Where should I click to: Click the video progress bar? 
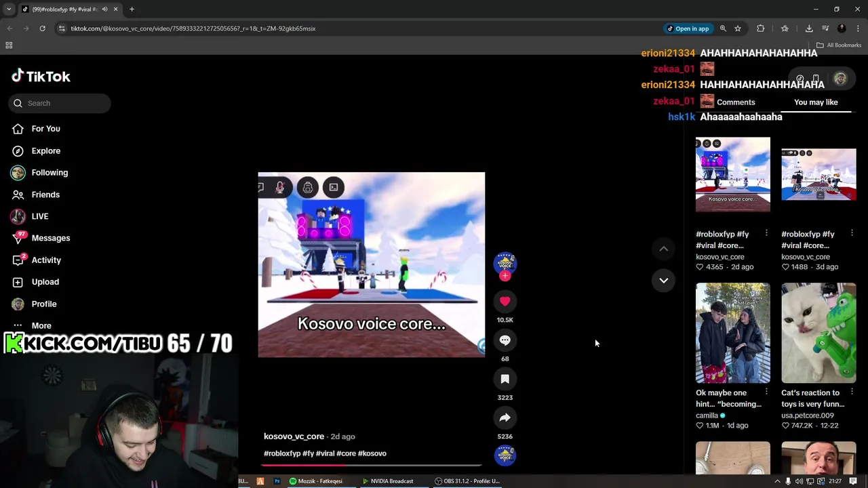tap(372, 465)
